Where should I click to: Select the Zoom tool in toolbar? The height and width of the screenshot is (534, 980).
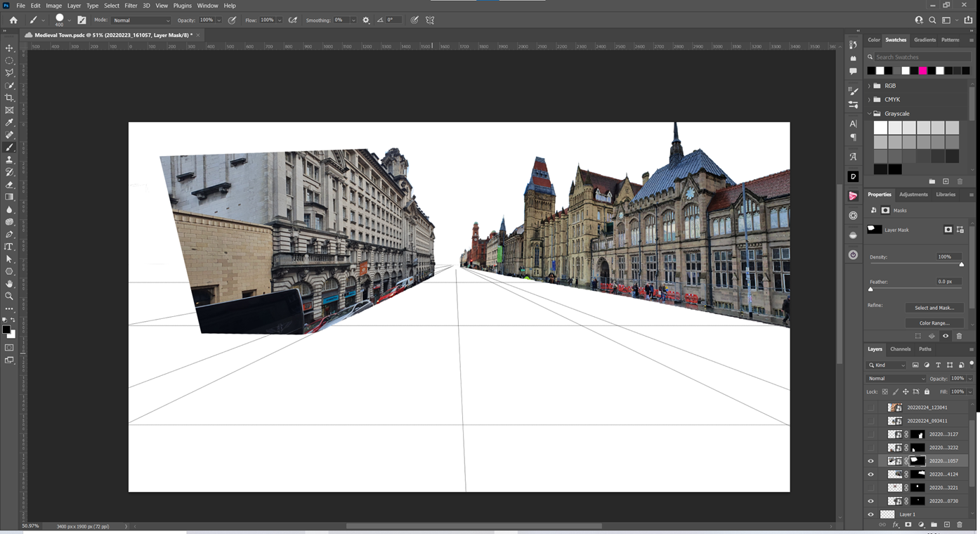point(9,296)
